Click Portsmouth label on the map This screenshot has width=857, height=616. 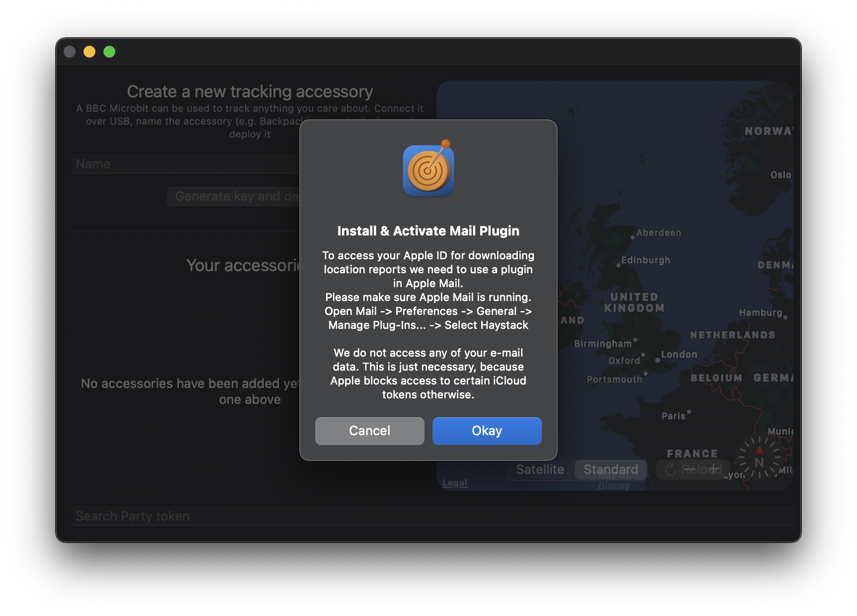tap(615, 380)
